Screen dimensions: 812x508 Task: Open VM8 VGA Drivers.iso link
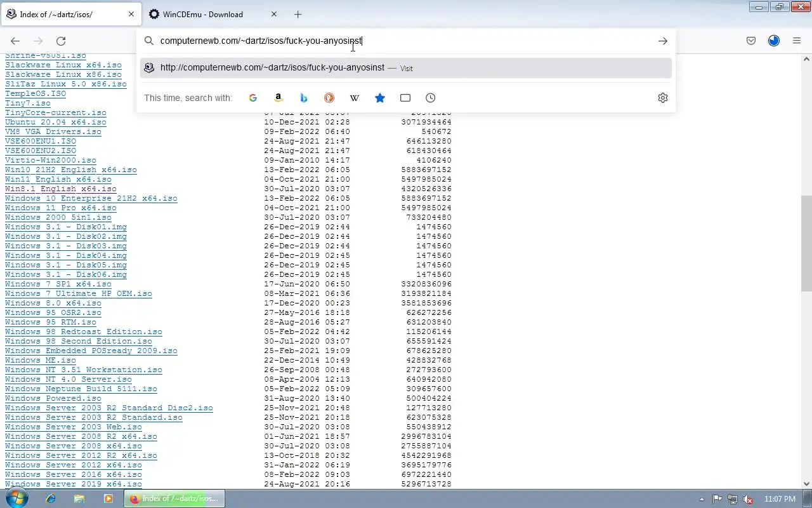[x=53, y=131]
